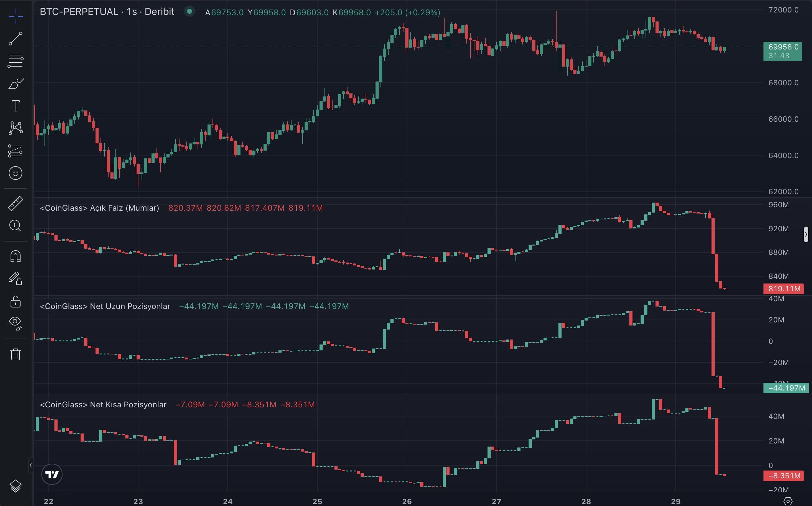Expand the bottom-left sidebar chevron
The image size is (812, 506).
[x=31, y=465]
